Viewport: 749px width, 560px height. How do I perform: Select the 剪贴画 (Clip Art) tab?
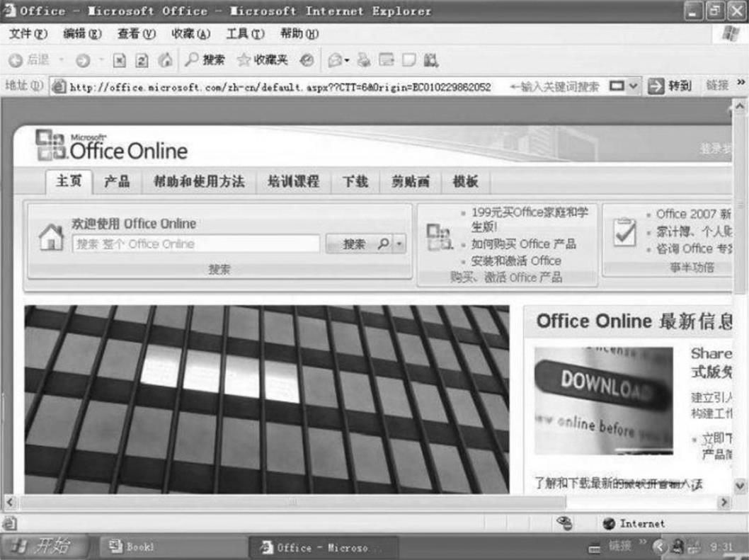pyautogui.click(x=411, y=181)
